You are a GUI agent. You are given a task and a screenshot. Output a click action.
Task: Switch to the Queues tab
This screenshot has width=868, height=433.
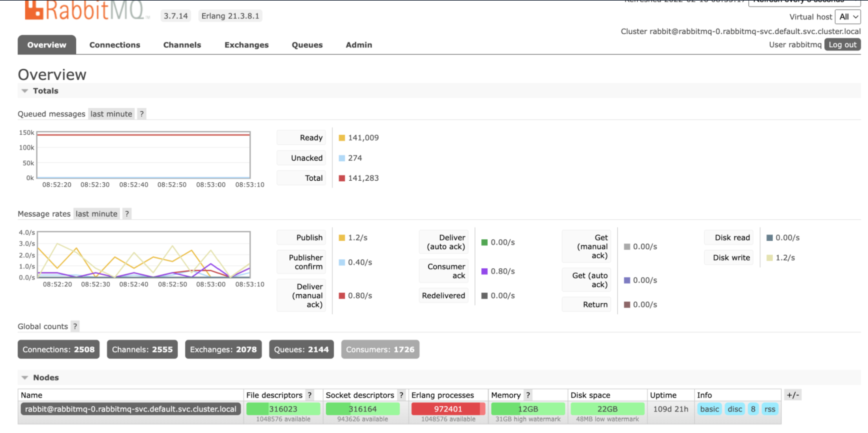click(x=307, y=45)
